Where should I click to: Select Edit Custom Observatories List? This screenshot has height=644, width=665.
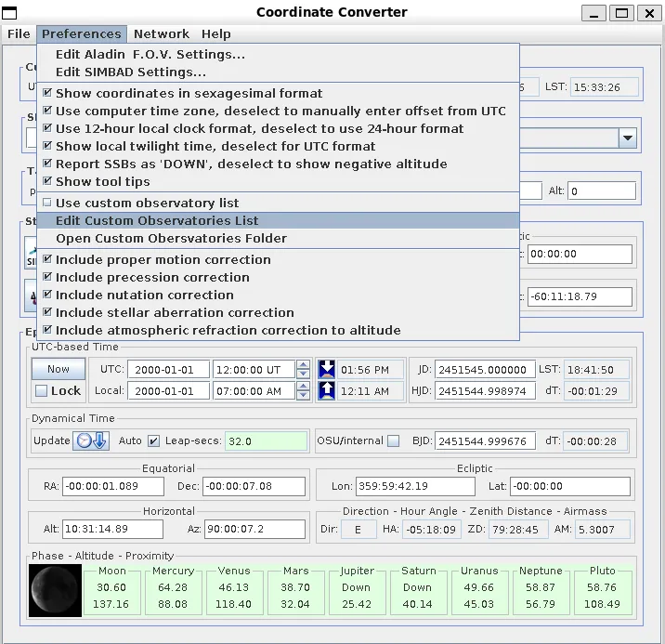[x=156, y=220]
